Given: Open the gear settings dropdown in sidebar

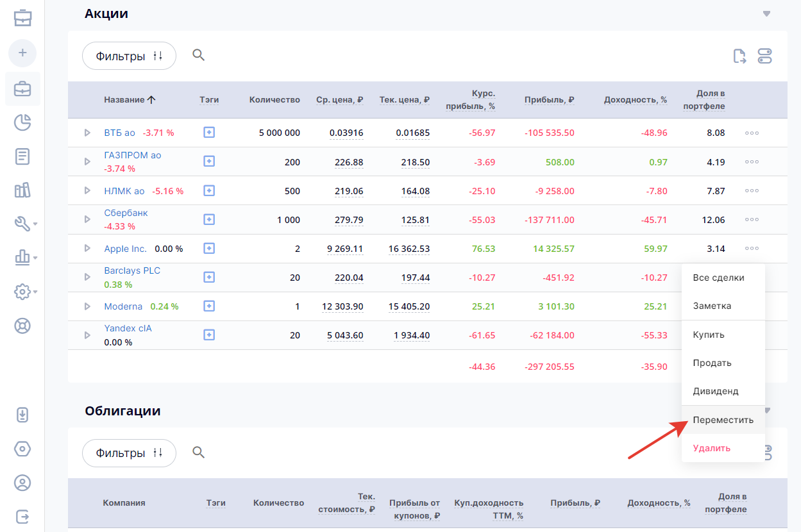Looking at the screenshot, I should pos(24,292).
